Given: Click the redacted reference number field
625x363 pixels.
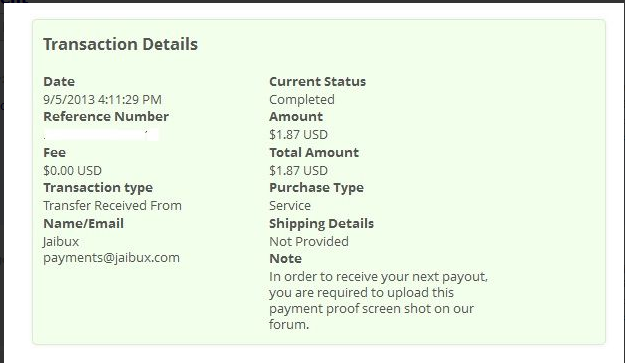Looking at the screenshot, I should tap(101, 135).
